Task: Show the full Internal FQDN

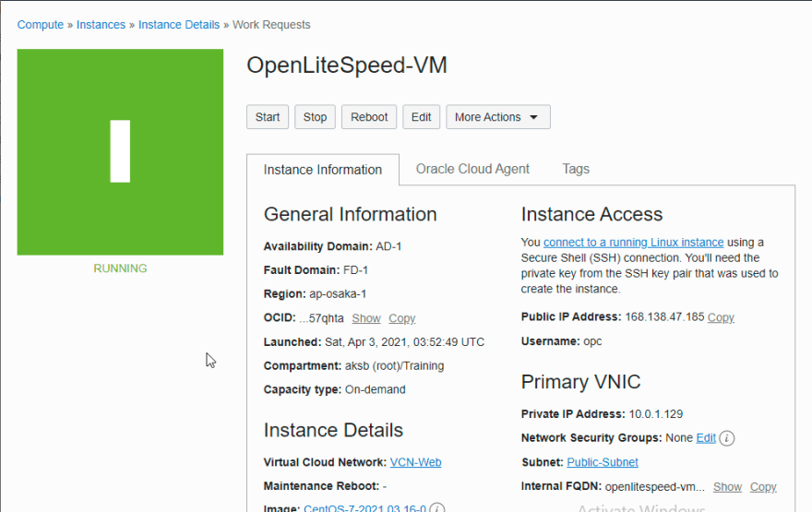Action: point(727,487)
